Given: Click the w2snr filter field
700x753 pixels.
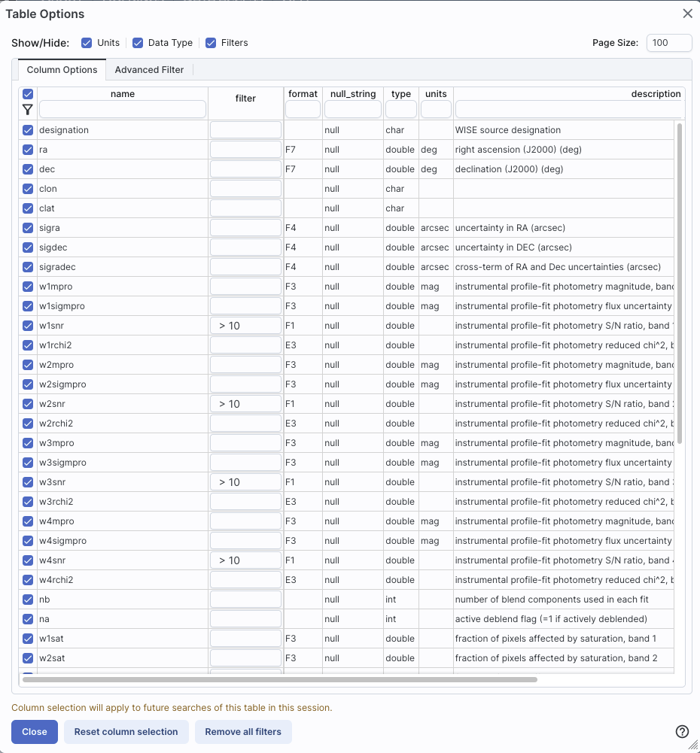Looking at the screenshot, I should click(245, 404).
